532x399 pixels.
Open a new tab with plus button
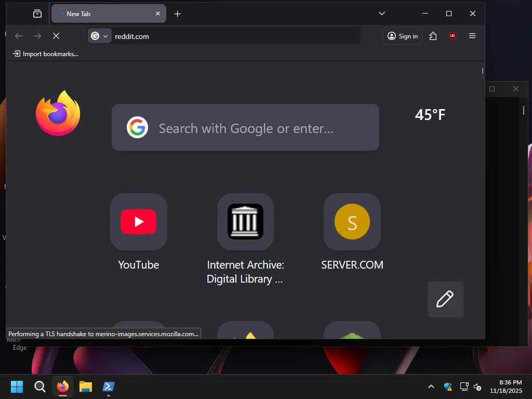(x=178, y=14)
